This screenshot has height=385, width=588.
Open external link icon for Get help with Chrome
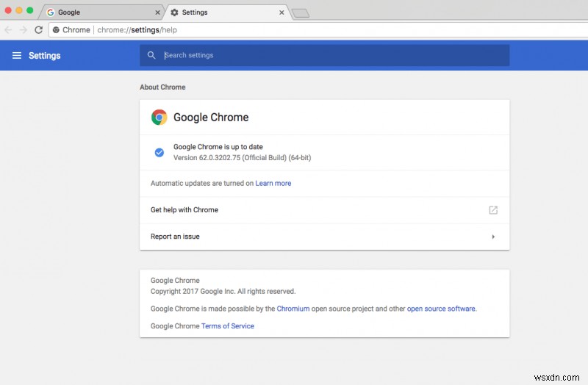(493, 210)
